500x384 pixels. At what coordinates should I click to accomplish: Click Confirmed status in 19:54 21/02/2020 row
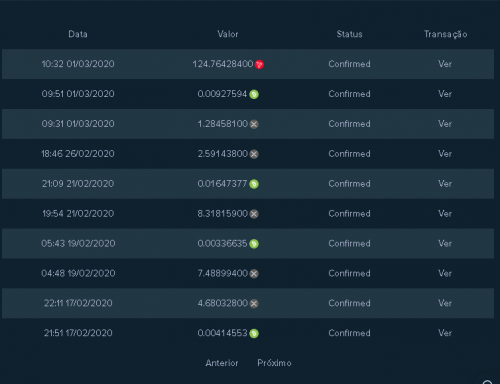click(x=349, y=214)
